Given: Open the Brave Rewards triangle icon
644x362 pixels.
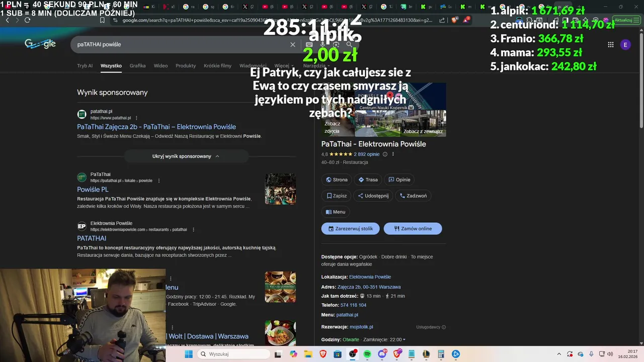Looking at the screenshot, I should [466, 20].
